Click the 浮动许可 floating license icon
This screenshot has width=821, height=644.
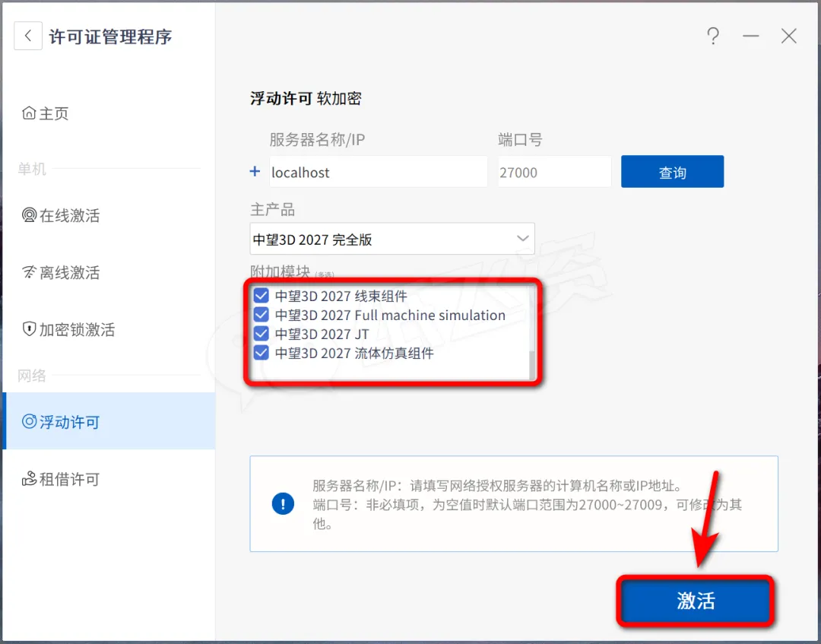[30, 421]
